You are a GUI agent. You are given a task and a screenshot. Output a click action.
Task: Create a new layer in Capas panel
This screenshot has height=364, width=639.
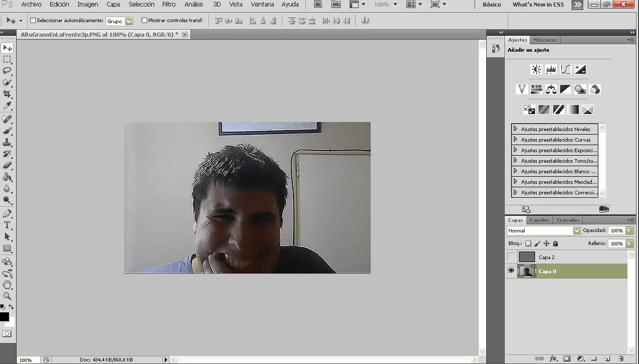pos(607,358)
